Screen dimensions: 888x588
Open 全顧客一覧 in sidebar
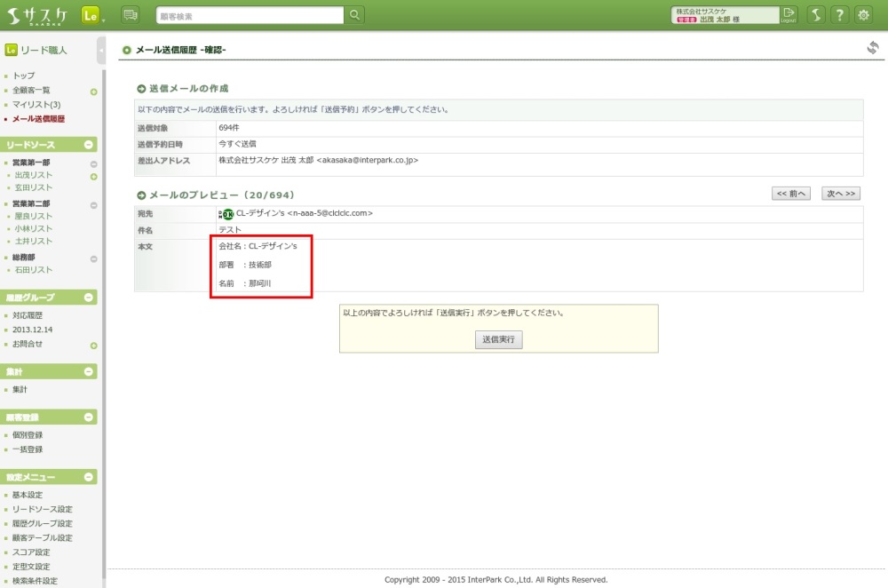tap(31, 90)
